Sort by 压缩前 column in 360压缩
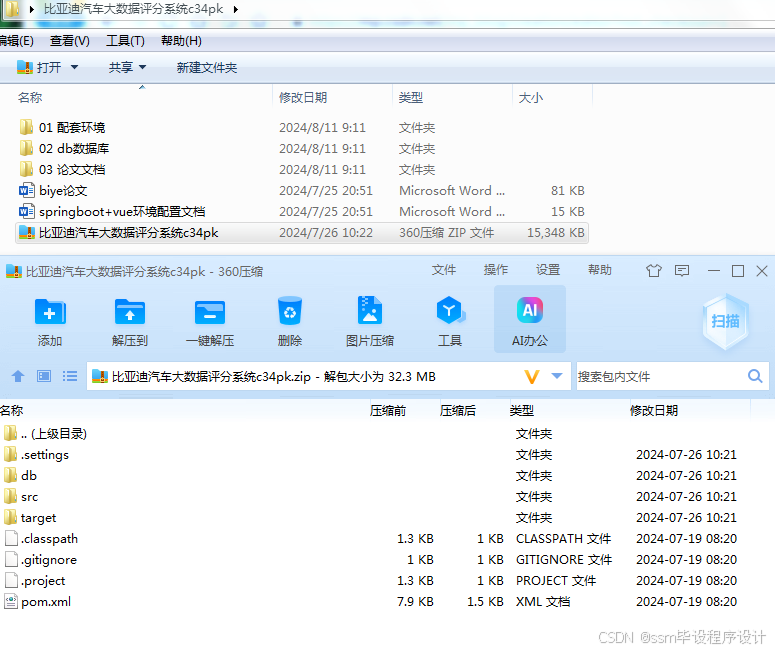Image resolution: width=775 pixels, height=651 pixels. coord(388,410)
